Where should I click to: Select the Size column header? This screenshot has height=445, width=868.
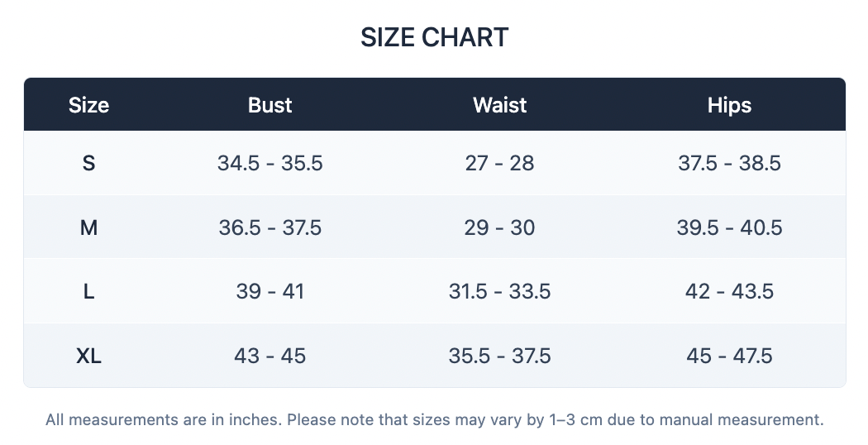[x=88, y=105]
